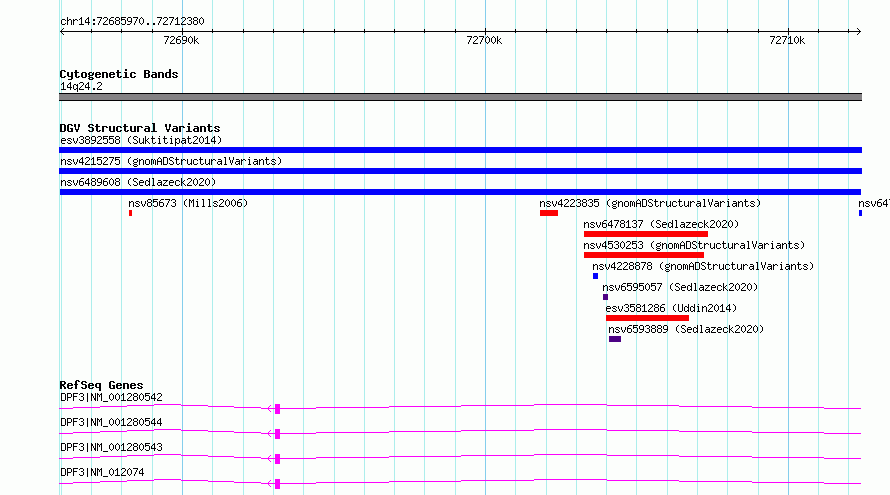Click the red bar under nsv4223835

coord(549,213)
